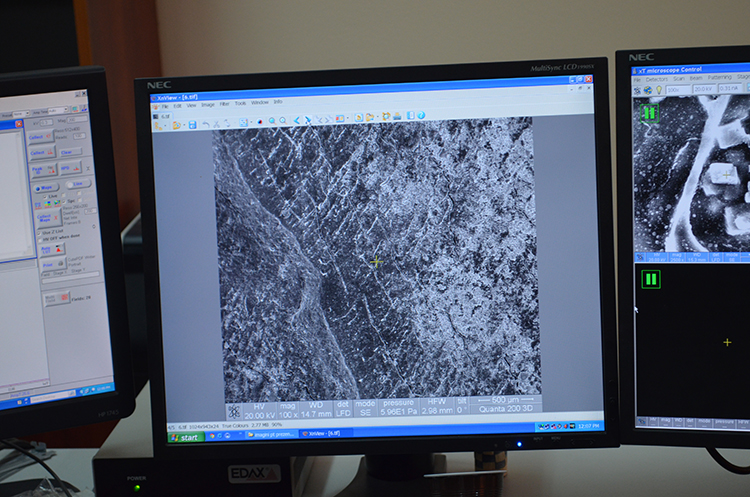Click the Print button in EDAX panel
The width and height of the screenshot is (750, 497).
pos(53,264)
